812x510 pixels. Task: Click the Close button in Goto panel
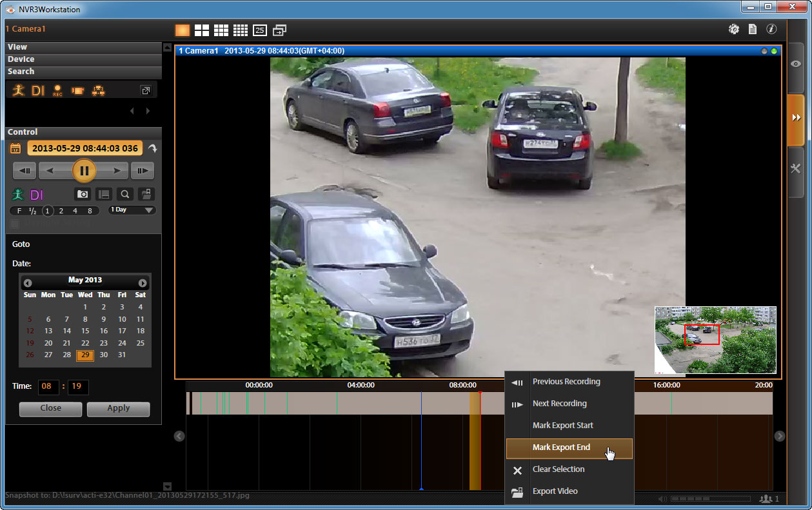(x=50, y=409)
